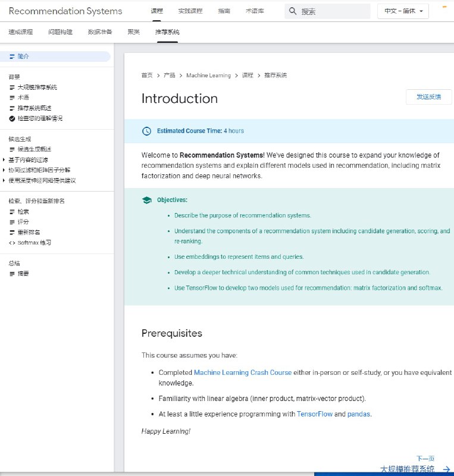Open 候选生成概述 sidebar item

point(35,149)
